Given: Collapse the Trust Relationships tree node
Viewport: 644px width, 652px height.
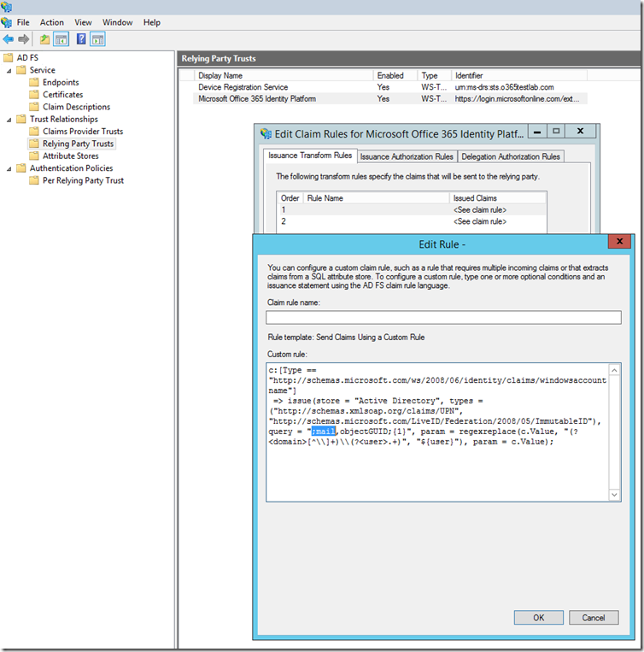Looking at the screenshot, I should click(x=9, y=120).
